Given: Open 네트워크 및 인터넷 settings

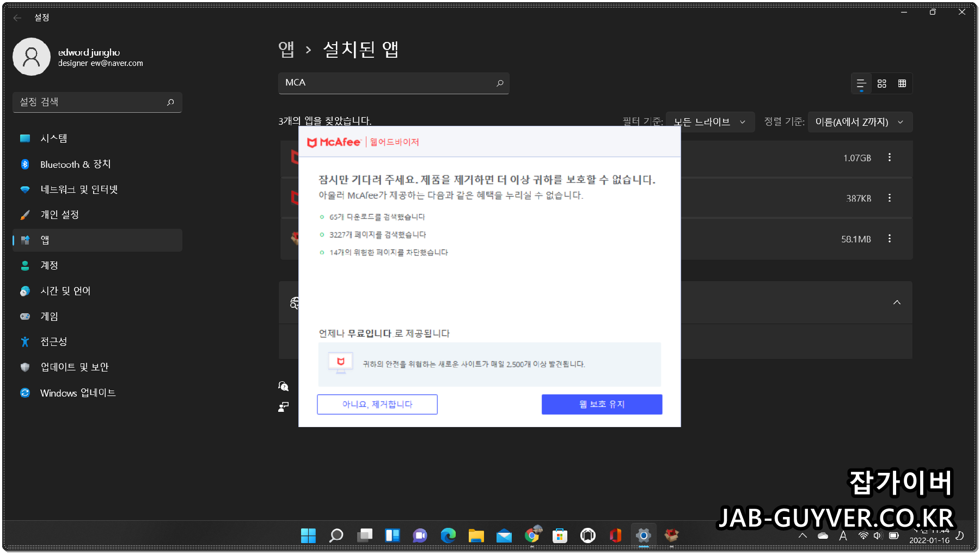Looking at the screenshot, I should pyautogui.click(x=97, y=190).
